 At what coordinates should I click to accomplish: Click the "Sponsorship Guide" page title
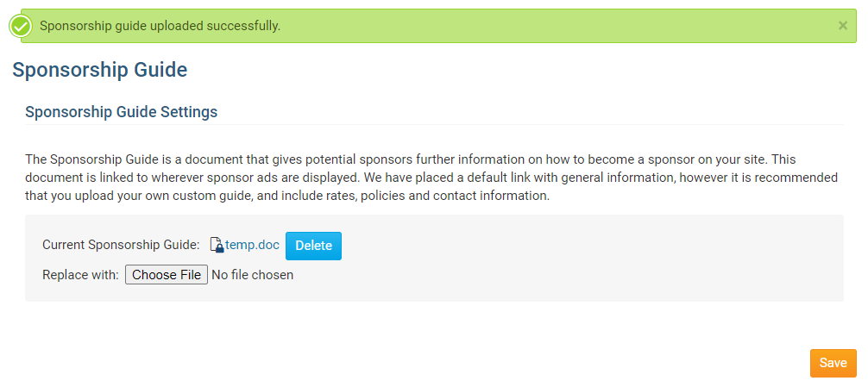100,70
